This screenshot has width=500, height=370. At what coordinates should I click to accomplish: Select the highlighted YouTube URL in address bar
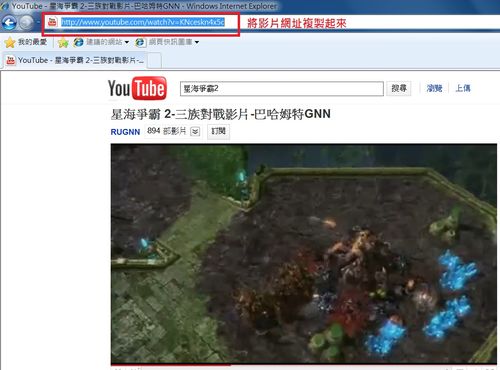[143, 22]
